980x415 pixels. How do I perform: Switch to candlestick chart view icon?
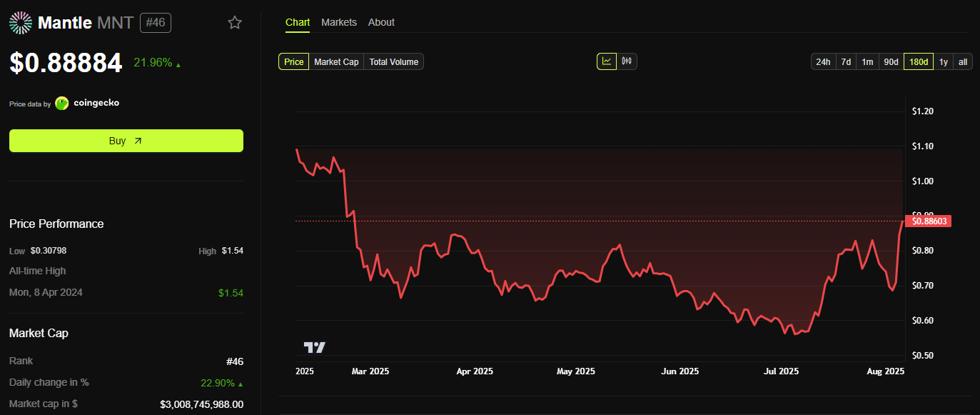click(x=627, y=61)
